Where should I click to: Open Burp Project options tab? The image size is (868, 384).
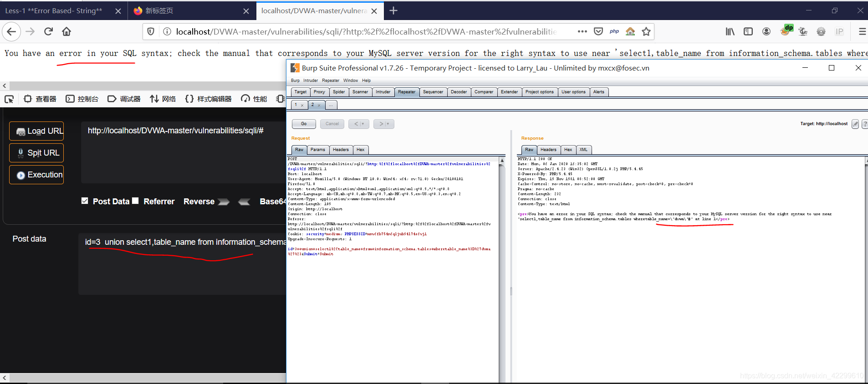click(540, 92)
